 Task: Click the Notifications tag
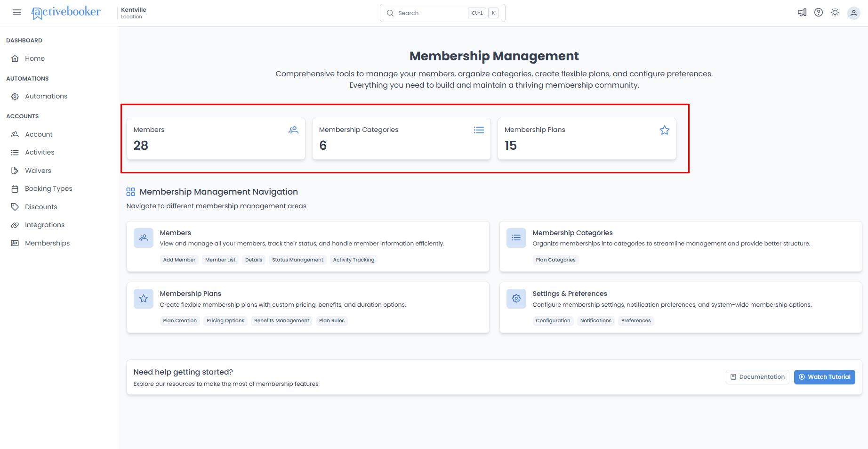(596, 320)
